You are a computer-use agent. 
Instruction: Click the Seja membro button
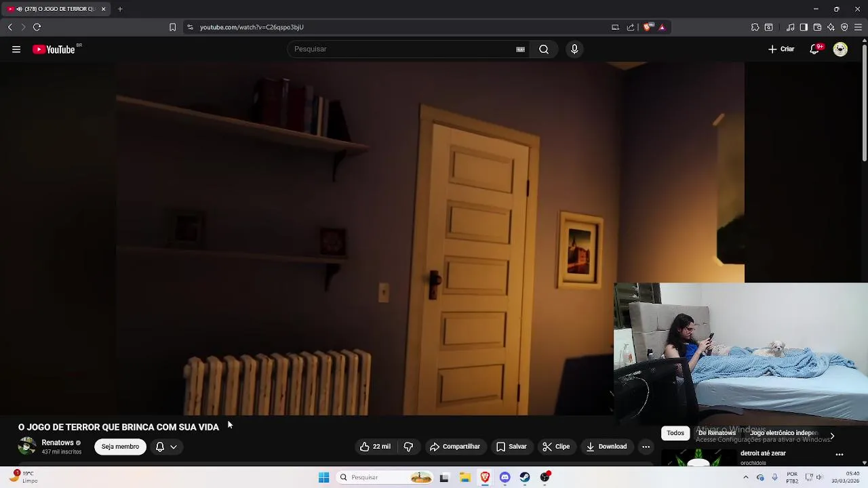click(x=120, y=447)
